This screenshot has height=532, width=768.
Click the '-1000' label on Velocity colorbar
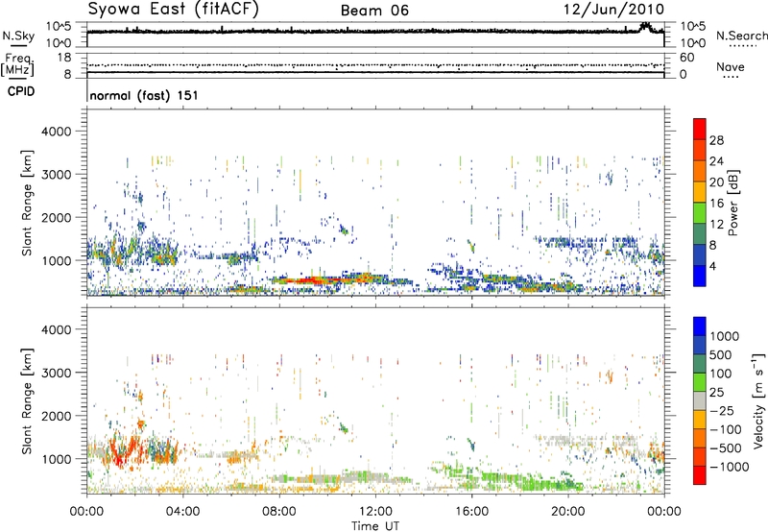(729, 467)
